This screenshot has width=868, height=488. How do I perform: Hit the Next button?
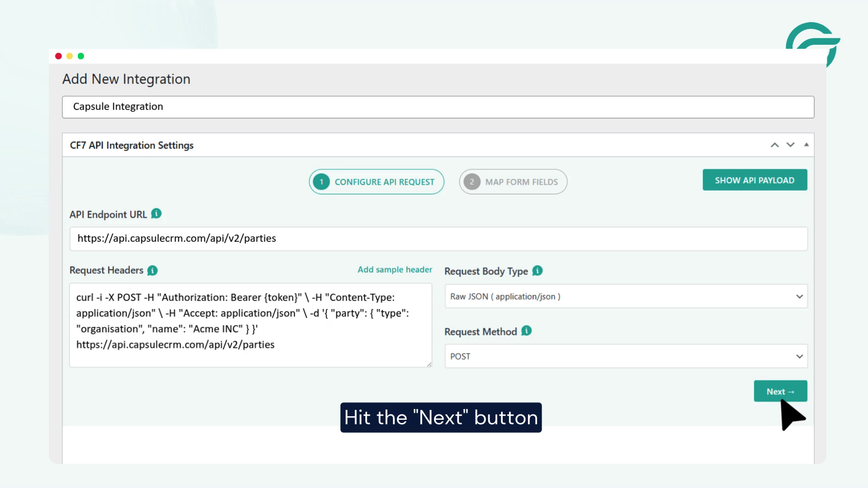781,391
